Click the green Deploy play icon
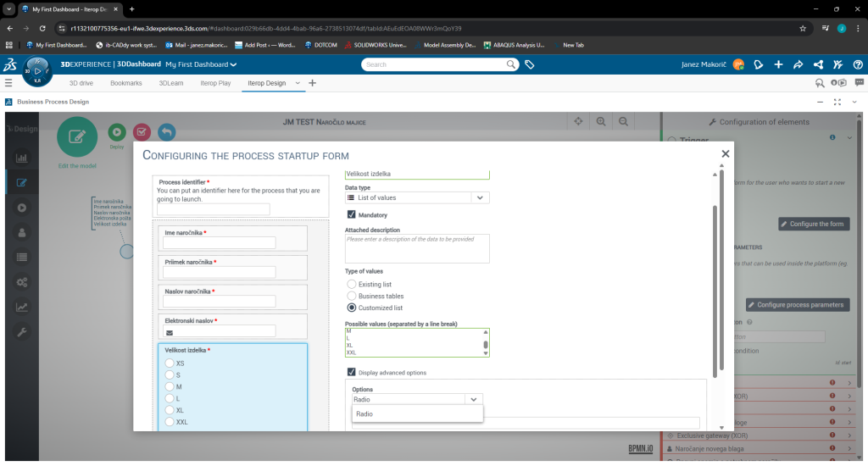The height and width of the screenshot is (466, 868). [x=117, y=132]
